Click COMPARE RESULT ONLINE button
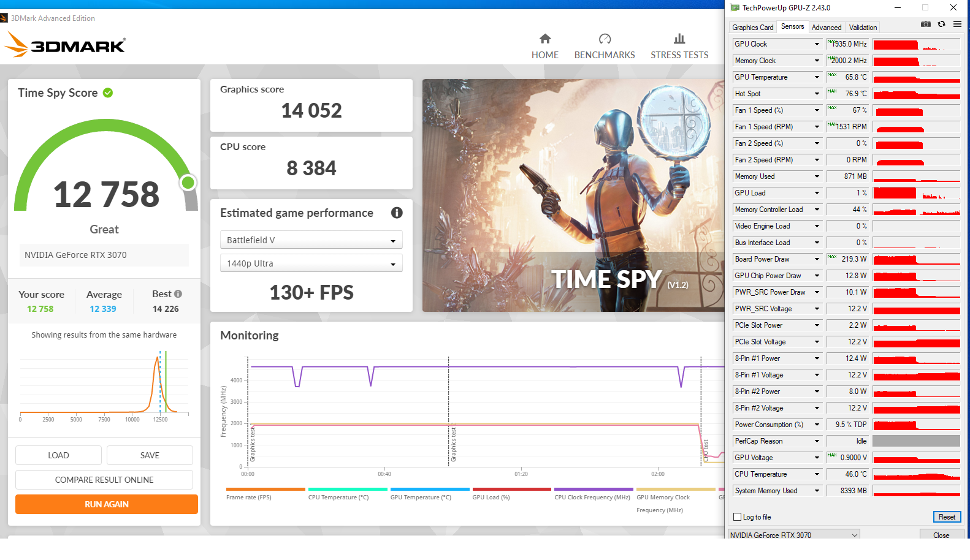The height and width of the screenshot is (560, 970). 104,480
